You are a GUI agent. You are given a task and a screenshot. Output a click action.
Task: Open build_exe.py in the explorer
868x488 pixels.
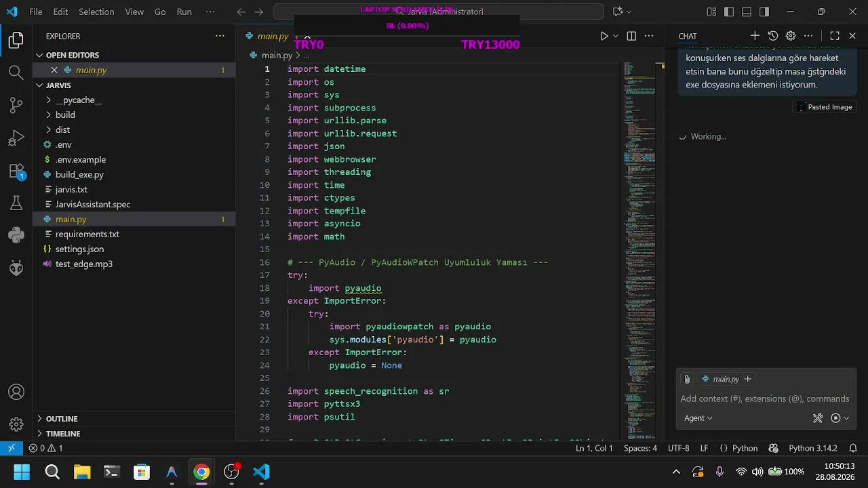pos(134,174)
